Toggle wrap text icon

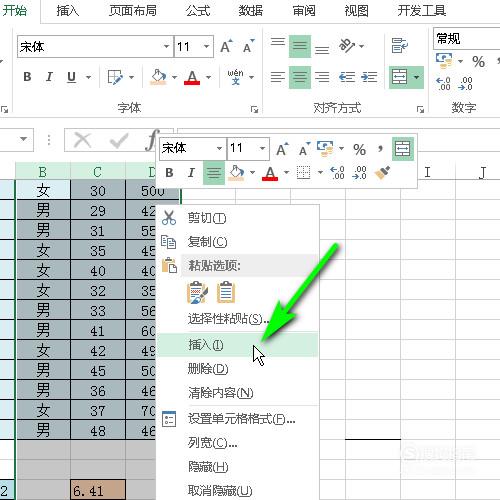point(399,46)
